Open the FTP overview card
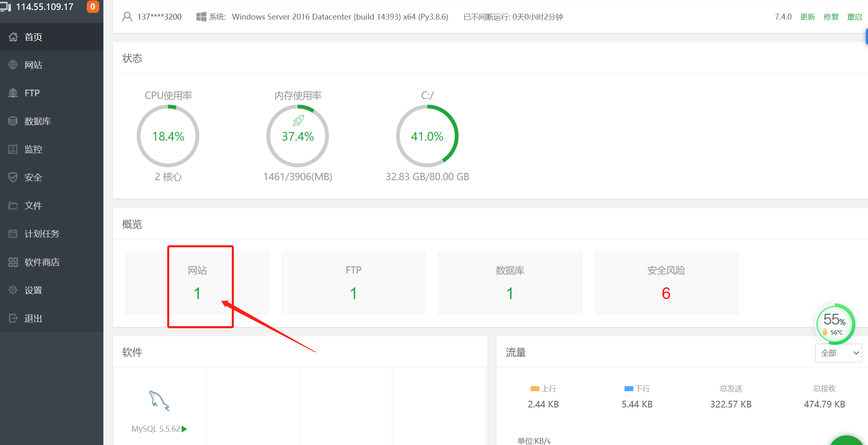Viewport: 868px width, 445px height. point(354,283)
